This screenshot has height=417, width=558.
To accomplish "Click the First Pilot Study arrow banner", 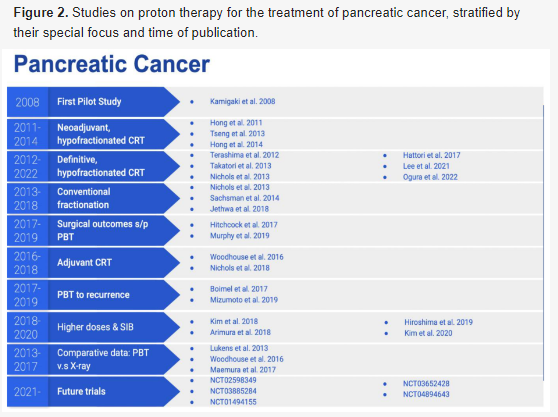I will tap(93, 102).
